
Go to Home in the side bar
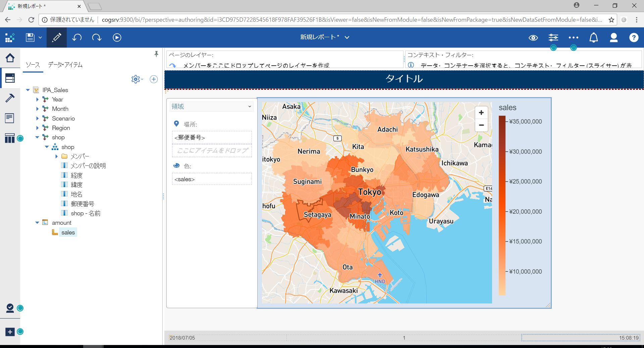pos(10,58)
